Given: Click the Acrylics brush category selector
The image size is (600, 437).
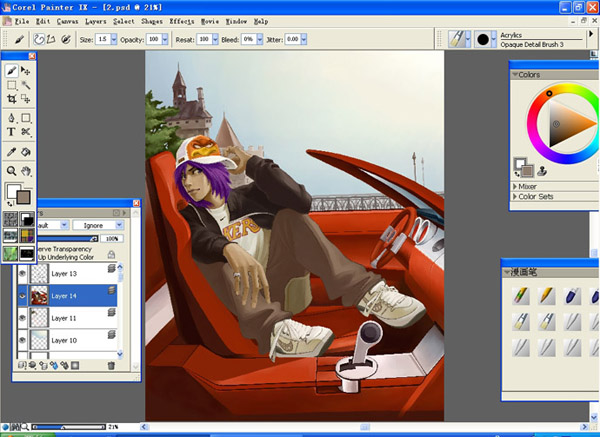Looking at the screenshot, I should [x=458, y=39].
